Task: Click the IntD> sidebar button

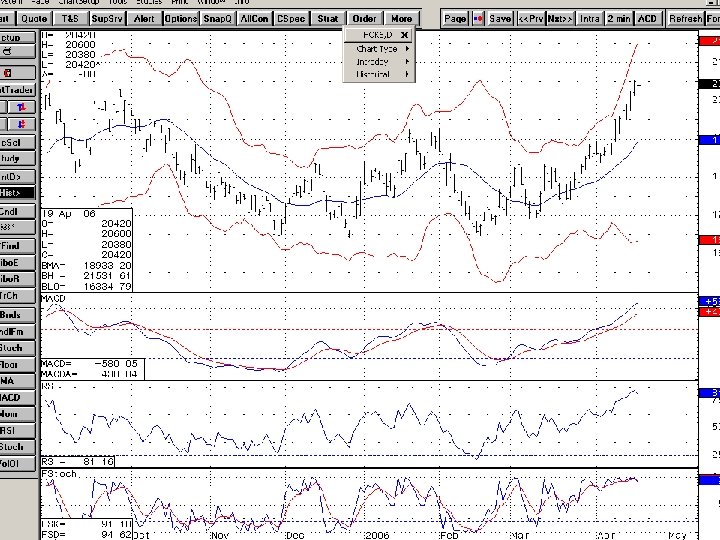Action: [x=17, y=177]
